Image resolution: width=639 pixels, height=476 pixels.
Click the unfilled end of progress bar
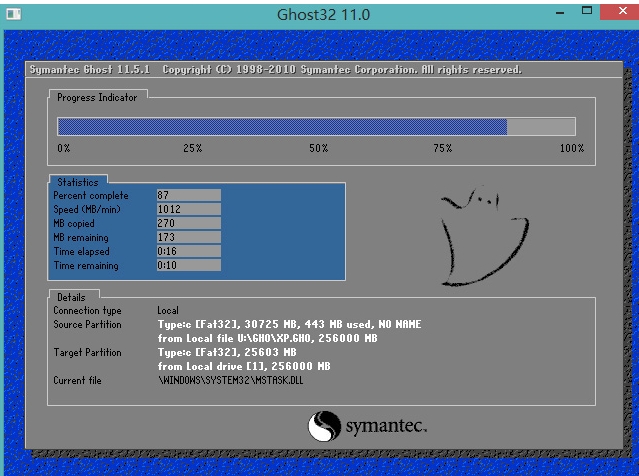click(x=541, y=126)
